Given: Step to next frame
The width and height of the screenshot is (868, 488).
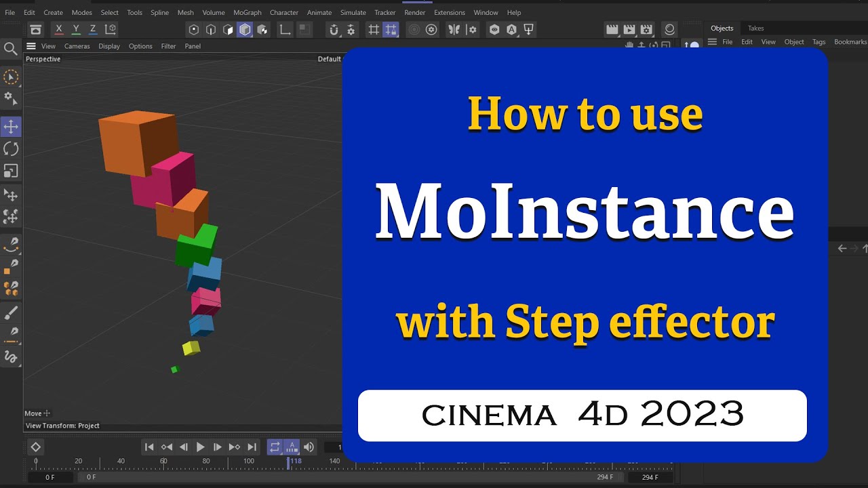Looking at the screenshot, I should pyautogui.click(x=217, y=447).
